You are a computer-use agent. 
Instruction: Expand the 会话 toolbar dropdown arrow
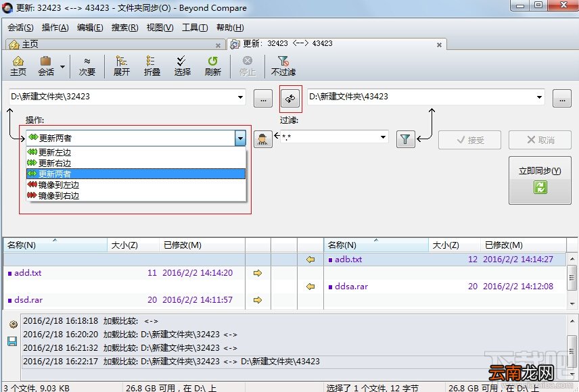coord(62,67)
